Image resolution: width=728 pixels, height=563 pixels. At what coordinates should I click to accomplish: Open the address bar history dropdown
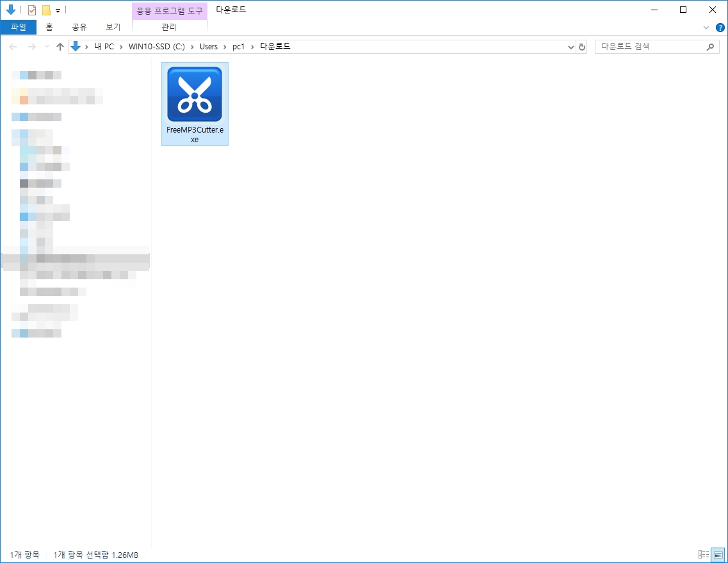pos(571,47)
